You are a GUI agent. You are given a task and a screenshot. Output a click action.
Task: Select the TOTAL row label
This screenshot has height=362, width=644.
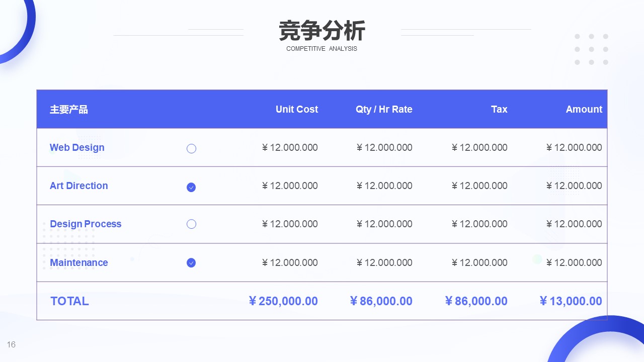[69, 301]
